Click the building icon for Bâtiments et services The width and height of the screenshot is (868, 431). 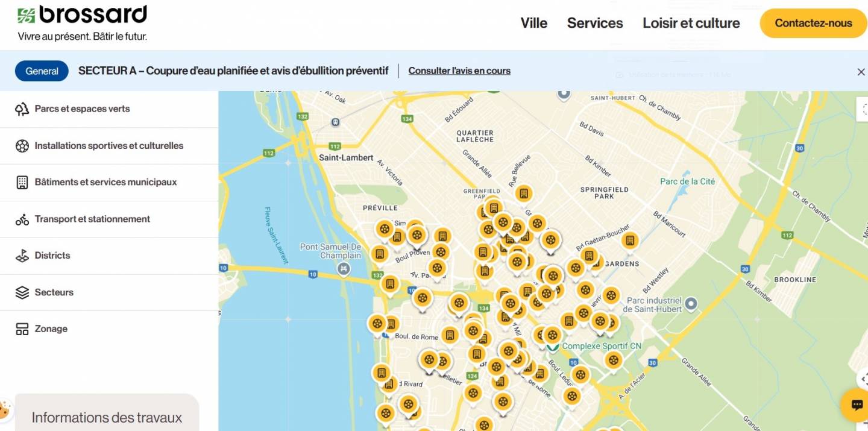[22, 183]
